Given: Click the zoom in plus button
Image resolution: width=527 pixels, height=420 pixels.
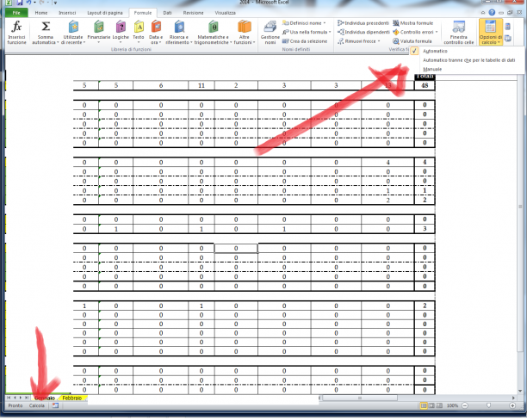Looking at the screenshot, I should pyautogui.click(x=512, y=405).
